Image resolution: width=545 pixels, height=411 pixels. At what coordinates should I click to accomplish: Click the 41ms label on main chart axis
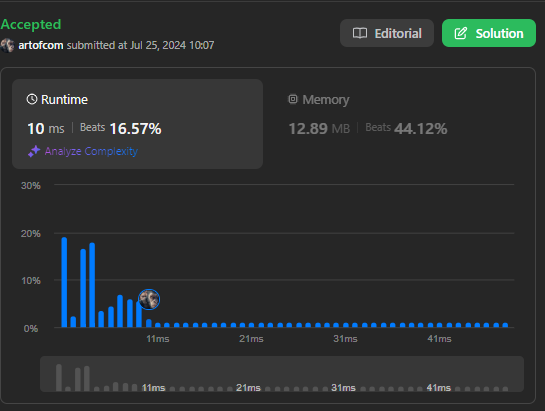439,339
